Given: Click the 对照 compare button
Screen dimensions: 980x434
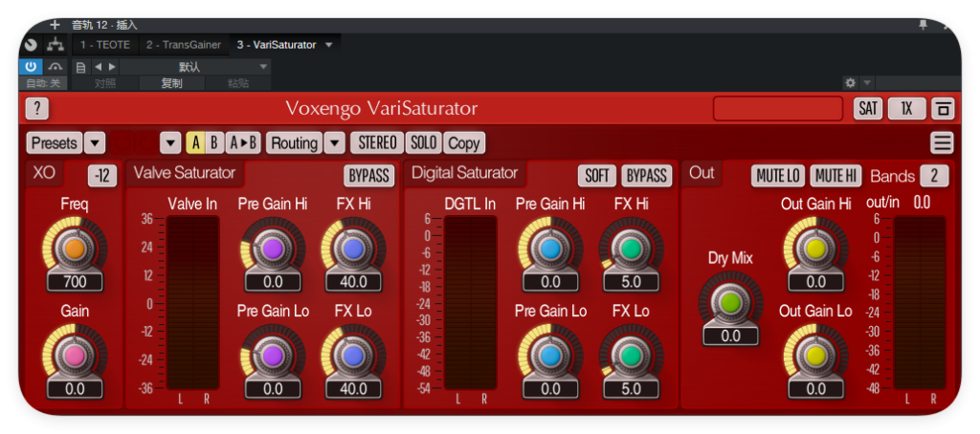Looking at the screenshot, I should [x=105, y=84].
